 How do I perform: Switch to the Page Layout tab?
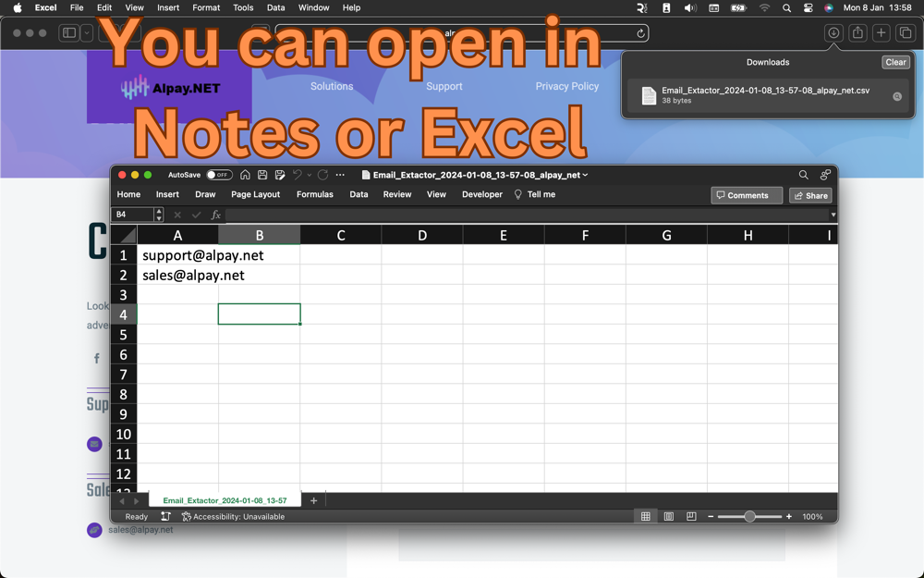[255, 194]
